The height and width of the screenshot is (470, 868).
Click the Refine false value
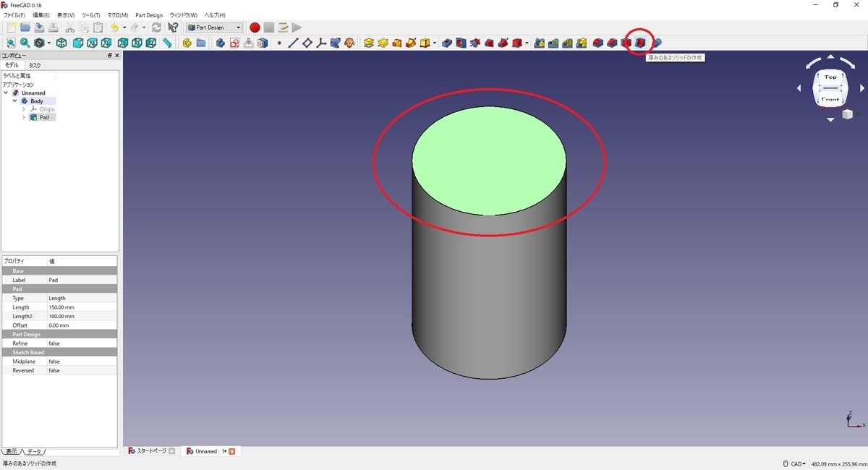[82, 343]
